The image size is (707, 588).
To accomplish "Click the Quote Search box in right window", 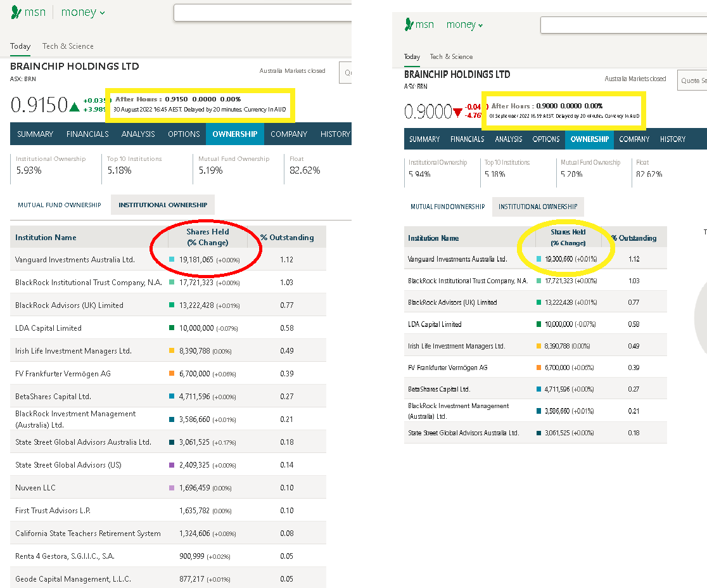I will tap(692, 80).
